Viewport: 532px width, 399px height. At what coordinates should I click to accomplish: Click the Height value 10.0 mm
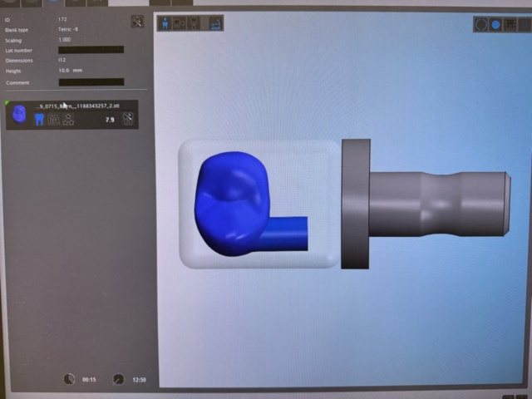70,70
